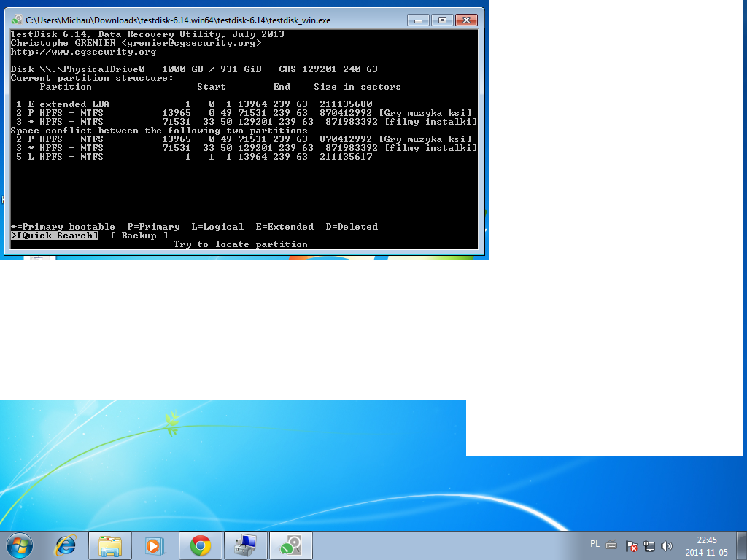Click the 'TestDisk 6.14, Data Recovery Utility' line

pyautogui.click(x=147, y=34)
